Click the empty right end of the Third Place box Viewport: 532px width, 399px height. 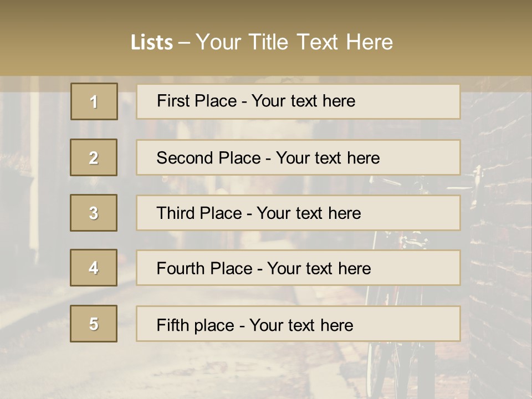[421, 213]
